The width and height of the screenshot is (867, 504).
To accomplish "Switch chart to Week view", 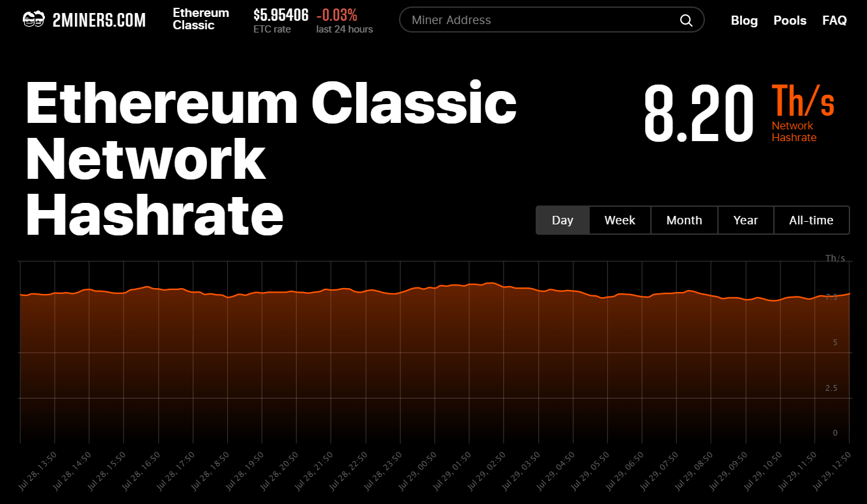I will click(x=620, y=220).
